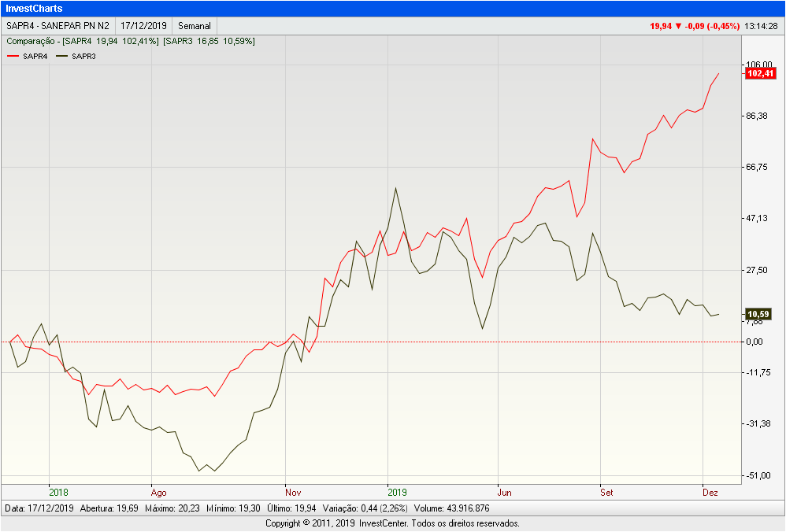Click the red 19,94 price quote

coord(661,26)
